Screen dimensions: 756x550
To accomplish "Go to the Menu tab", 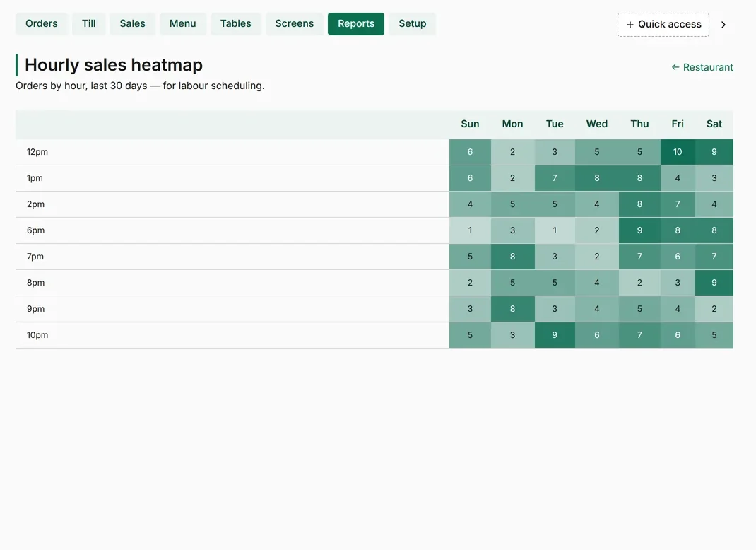I will coord(183,23).
